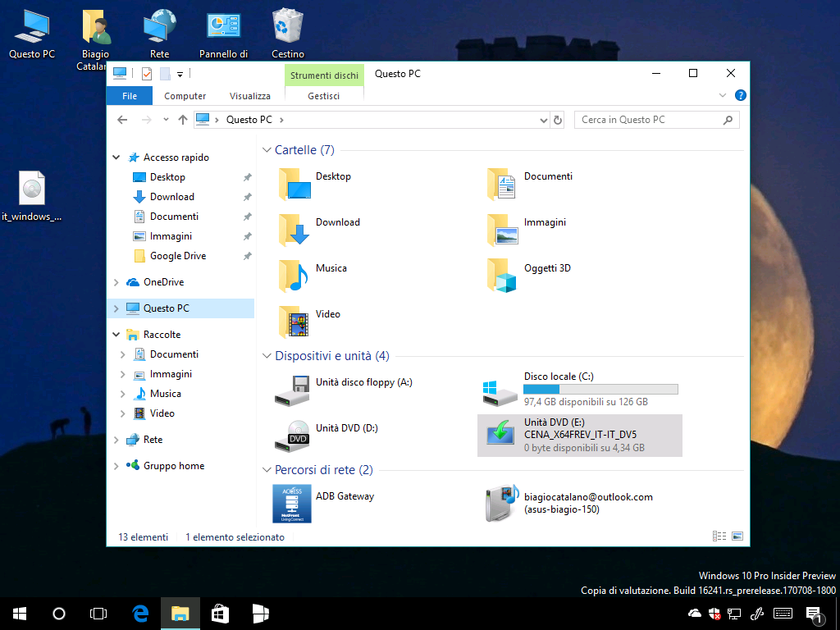Collapse the Accesso rapido tree node
Image resolution: width=840 pixels, height=630 pixels.
116,157
